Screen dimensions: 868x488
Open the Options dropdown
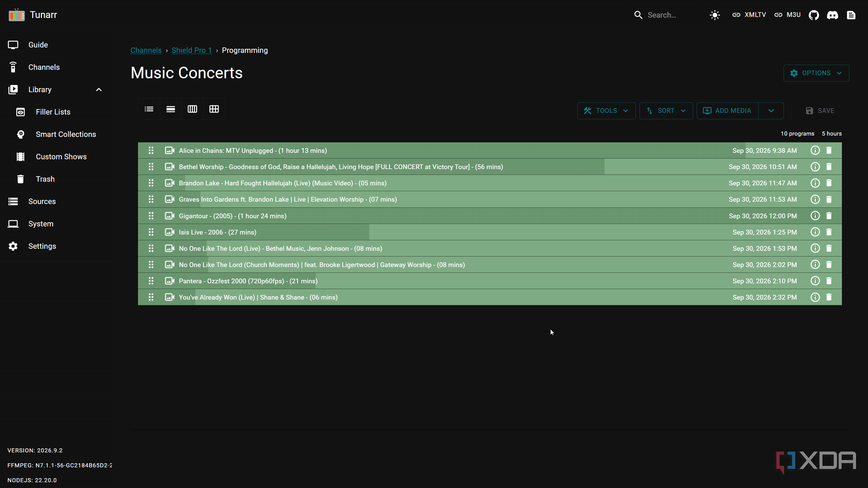coord(816,73)
